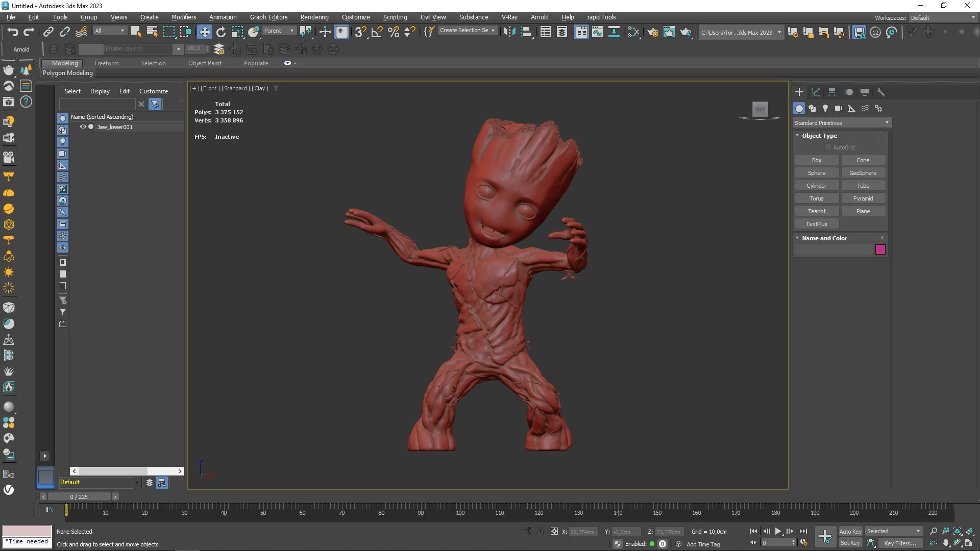Screen dimensions: 980x551
Task: Open the Create Selection Set dropdown
Action: (x=468, y=31)
